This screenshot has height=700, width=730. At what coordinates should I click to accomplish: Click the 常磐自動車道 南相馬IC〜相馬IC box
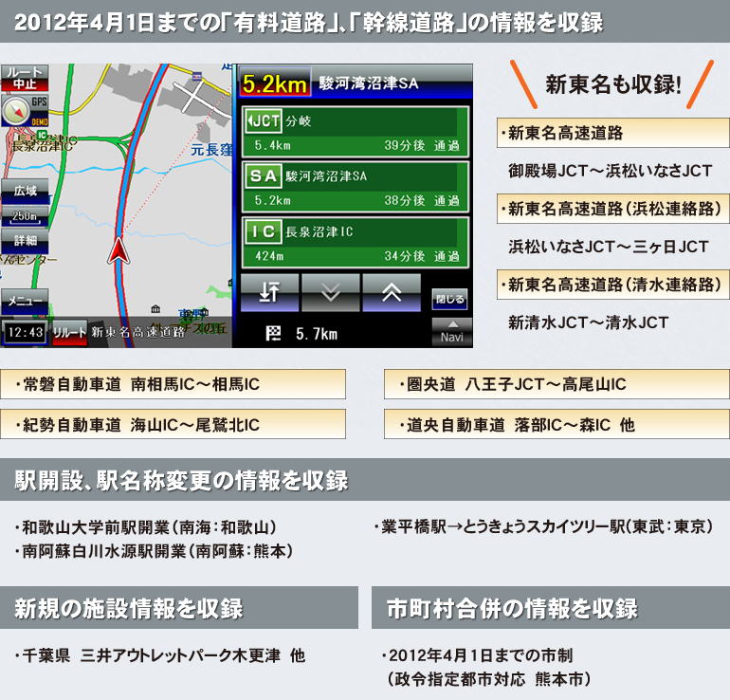173,384
